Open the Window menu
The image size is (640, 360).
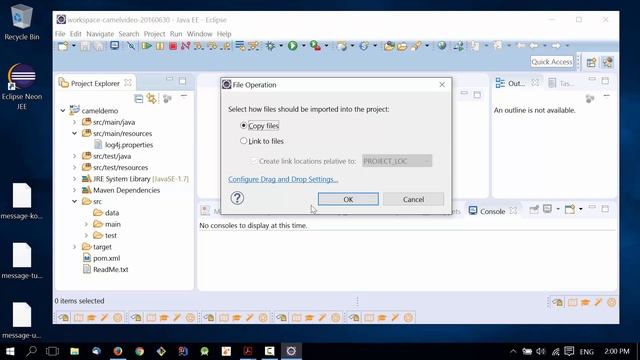199,34
